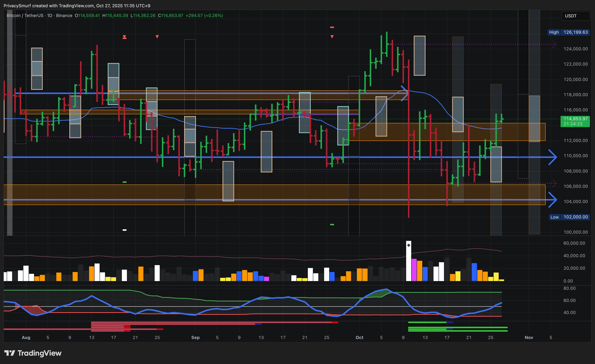The width and height of the screenshot is (595, 364).
Task: Click the Bitcoin / TetherUS symbol title
Action: click(25, 15)
